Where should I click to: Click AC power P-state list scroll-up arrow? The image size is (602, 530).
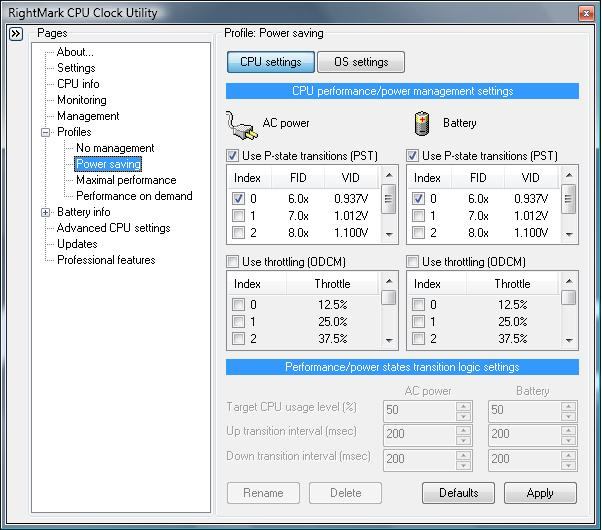(389, 175)
